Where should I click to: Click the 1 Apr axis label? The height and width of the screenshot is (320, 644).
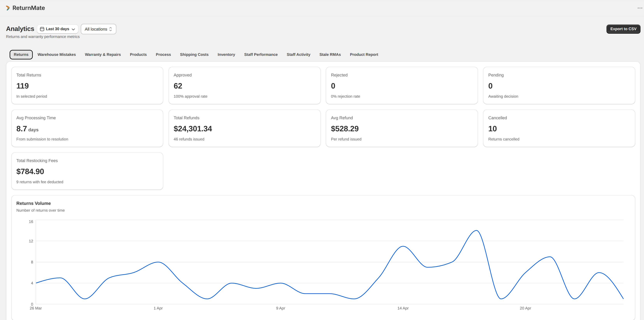pos(158,308)
